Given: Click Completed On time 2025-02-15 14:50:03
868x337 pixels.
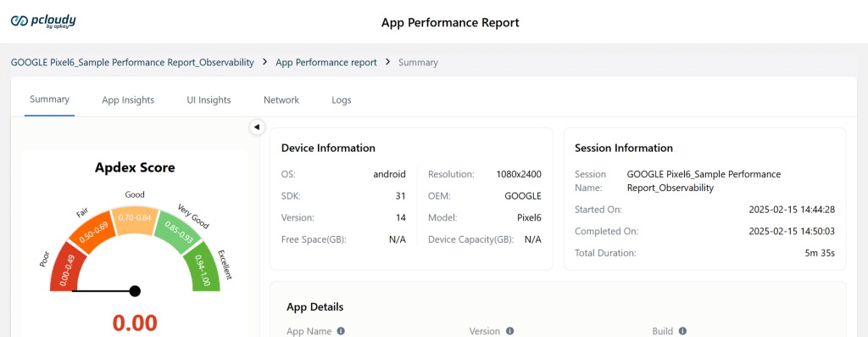Looking at the screenshot, I should 792,231.
